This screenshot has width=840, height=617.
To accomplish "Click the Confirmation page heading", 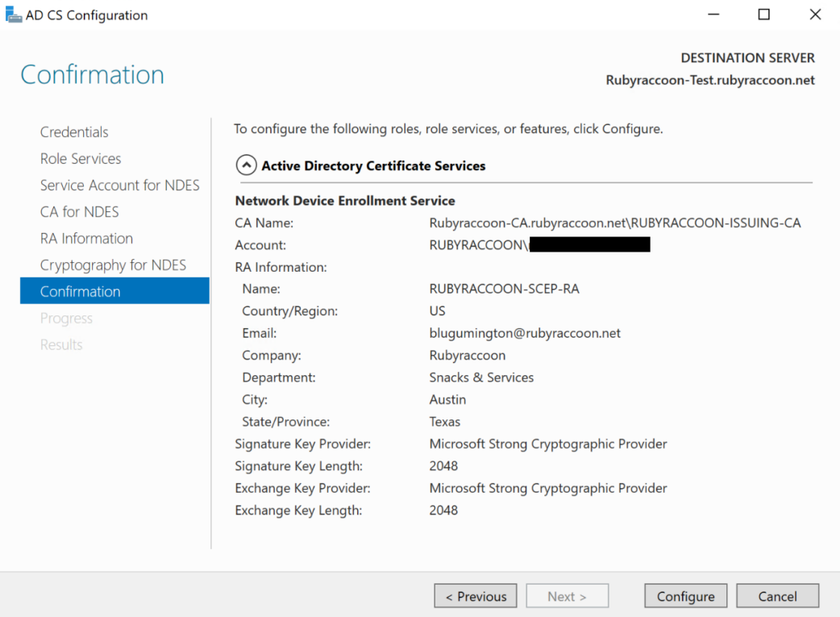I will [x=92, y=73].
